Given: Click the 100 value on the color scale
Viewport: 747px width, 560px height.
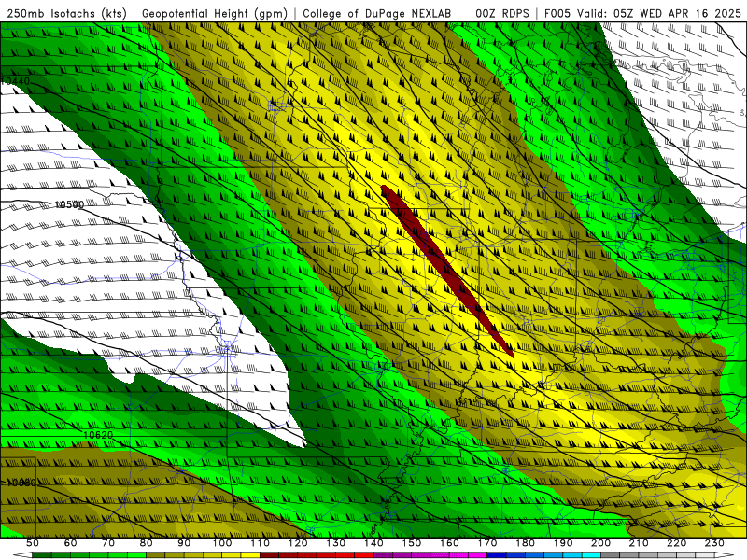Looking at the screenshot, I should [222, 543].
